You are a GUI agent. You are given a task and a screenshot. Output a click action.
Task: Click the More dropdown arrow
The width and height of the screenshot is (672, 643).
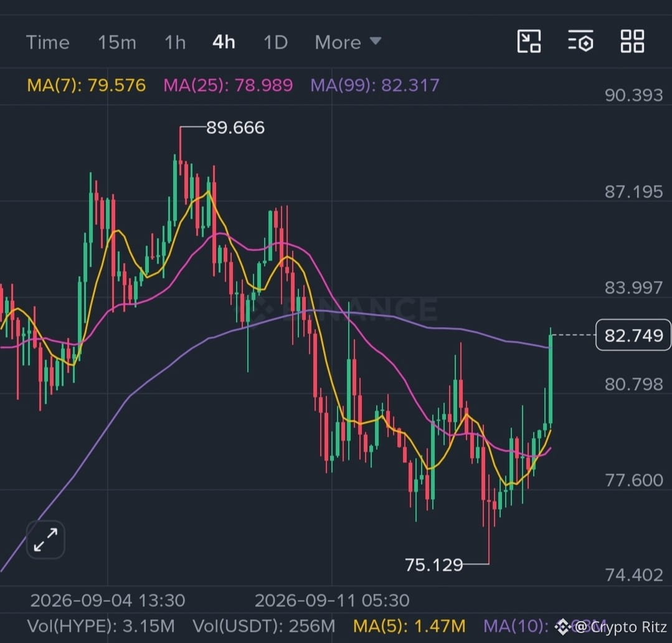coord(376,41)
